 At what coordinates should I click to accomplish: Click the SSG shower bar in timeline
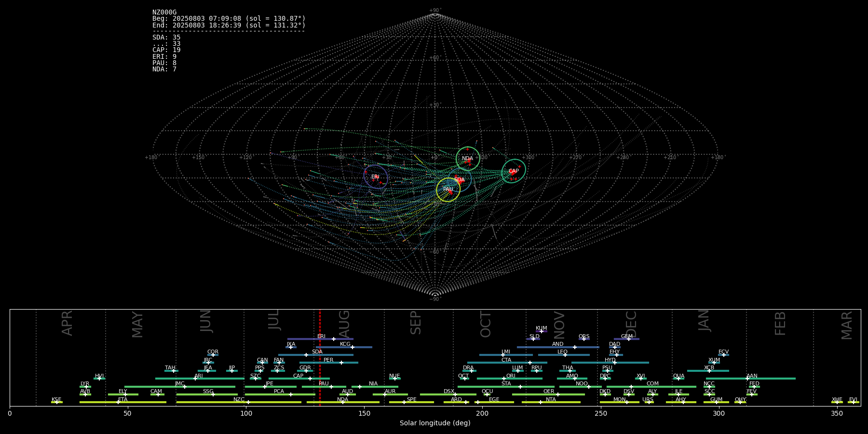[207, 394]
